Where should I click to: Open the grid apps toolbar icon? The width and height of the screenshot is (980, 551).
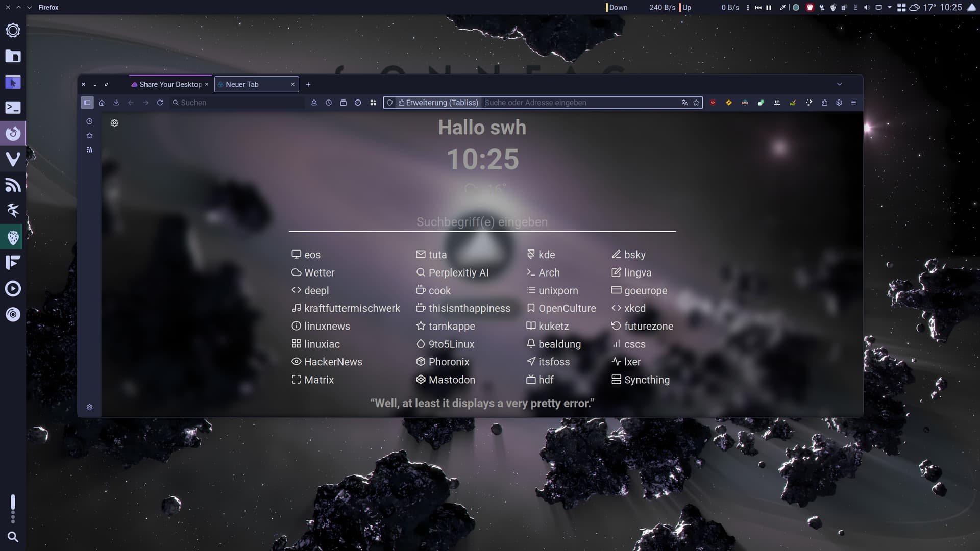click(373, 103)
